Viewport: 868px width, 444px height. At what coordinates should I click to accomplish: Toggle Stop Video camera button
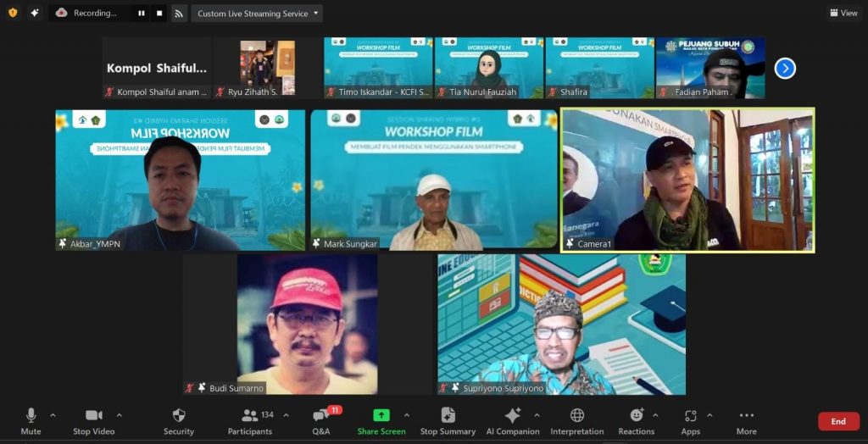pyautogui.click(x=93, y=415)
